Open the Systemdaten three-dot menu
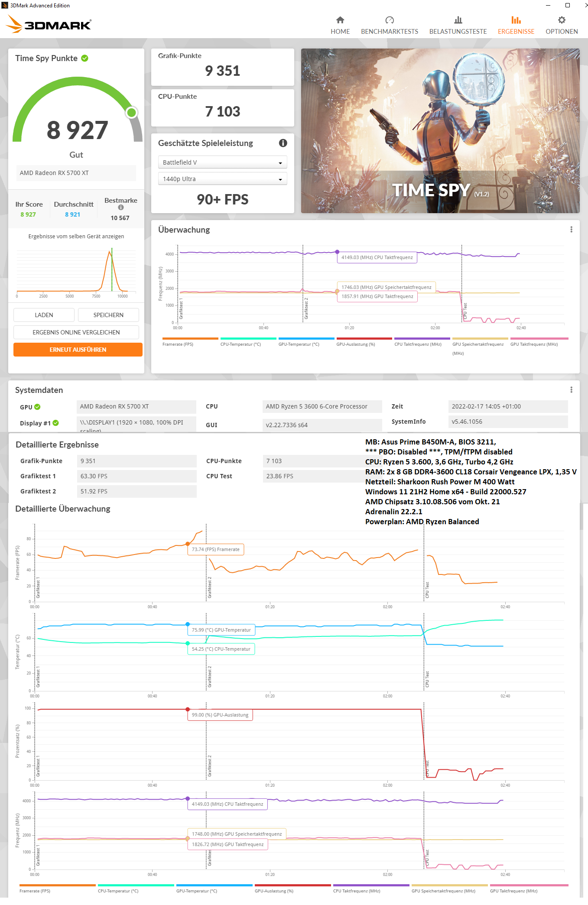This screenshot has height=905, width=588. tap(571, 390)
